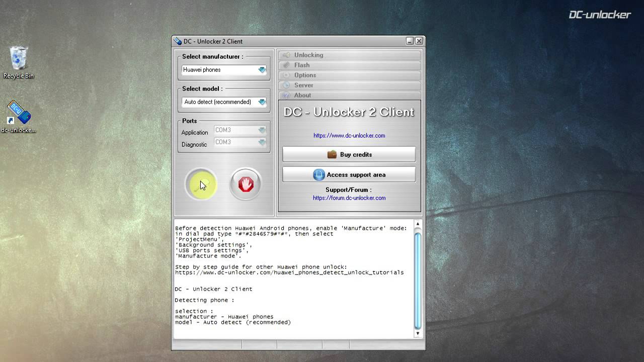The width and height of the screenshot is (644, 362).
Task: Click the magnifier detect phone button
Action: (x=201, y=184)
